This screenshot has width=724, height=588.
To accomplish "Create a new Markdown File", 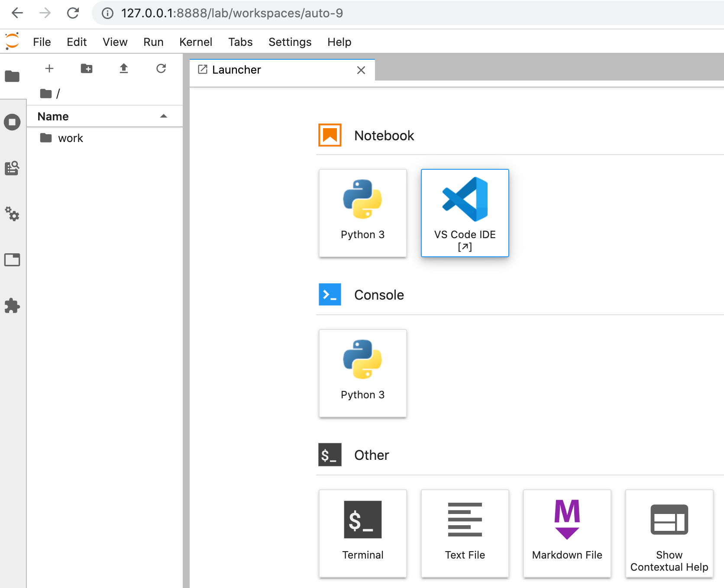I will click(567, 533).
